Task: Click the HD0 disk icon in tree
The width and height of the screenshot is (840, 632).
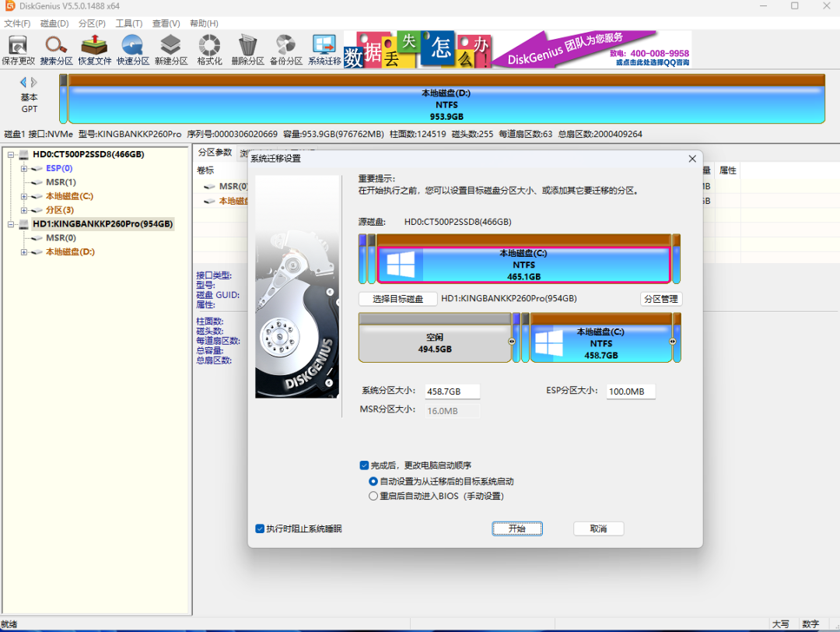Action: pyautogui.click(x=24, y=154)
